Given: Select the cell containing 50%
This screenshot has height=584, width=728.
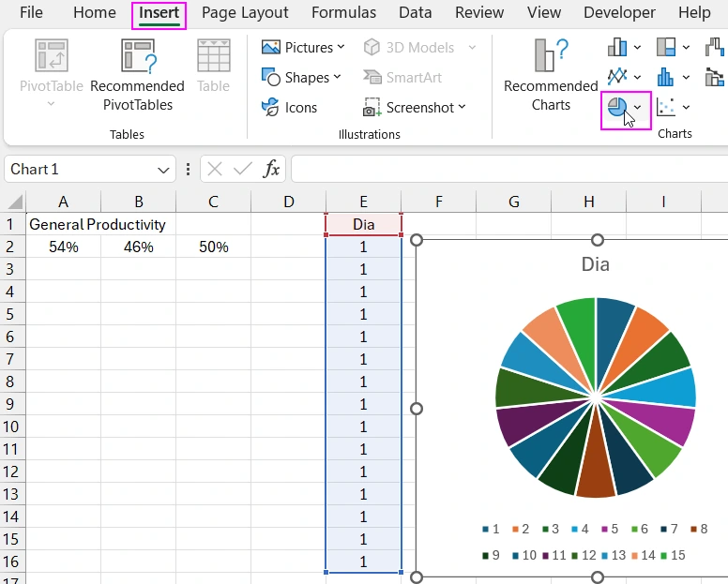Looking at the screenshot, I should coord(214,247).
